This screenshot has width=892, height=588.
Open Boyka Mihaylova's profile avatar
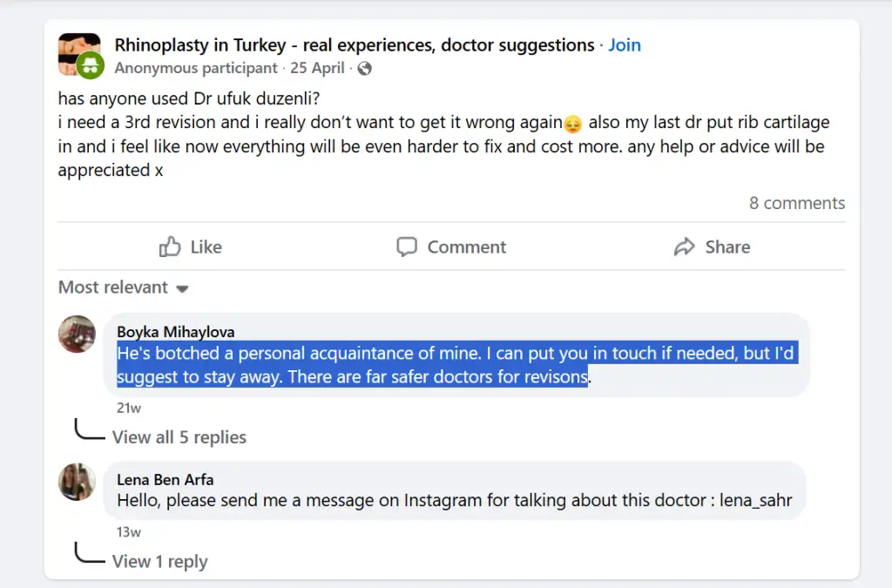pyautogui.click(x=77, y=334)
